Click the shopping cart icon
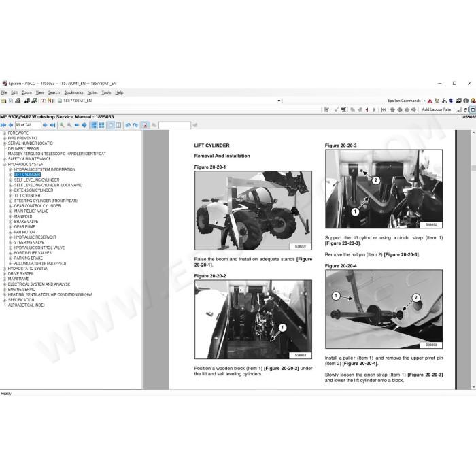The height and width of the screenshot is (476, 476). [343, 109]
